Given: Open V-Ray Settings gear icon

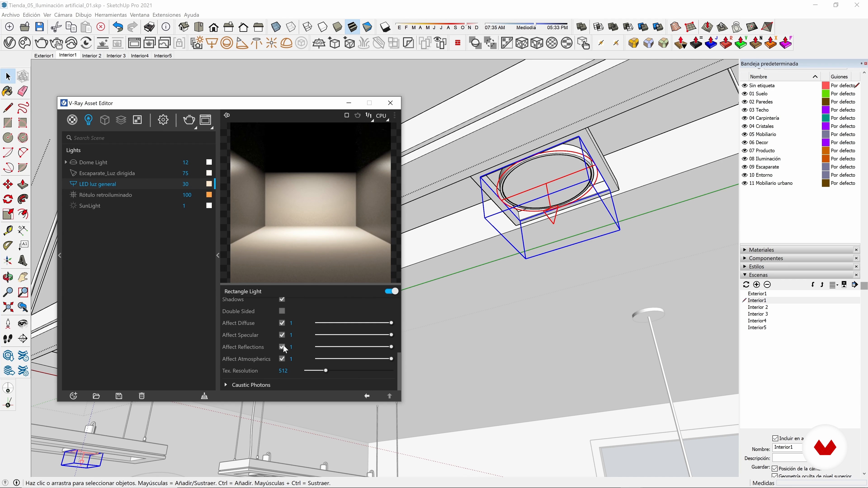Looking at the screenshot, I should [163, 120].
